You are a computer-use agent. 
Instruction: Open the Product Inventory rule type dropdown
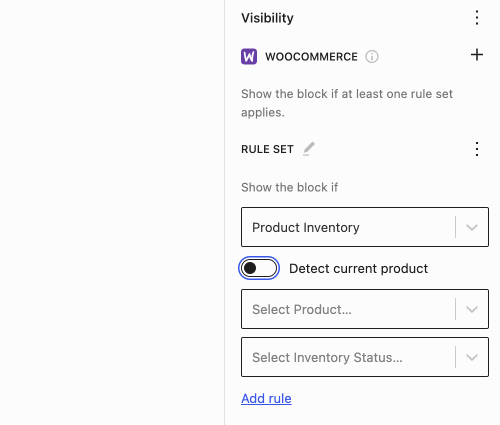(365, 227)
